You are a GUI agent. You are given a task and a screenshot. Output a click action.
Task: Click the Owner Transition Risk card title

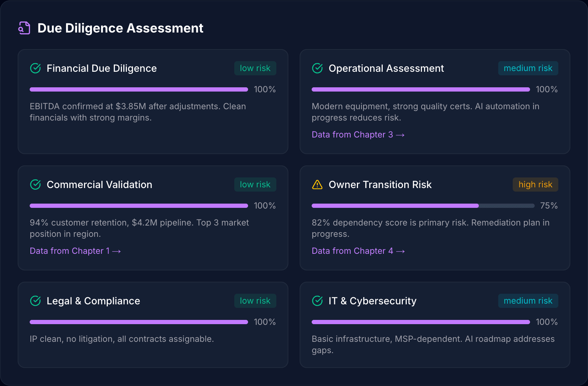[x=380, y=185]
